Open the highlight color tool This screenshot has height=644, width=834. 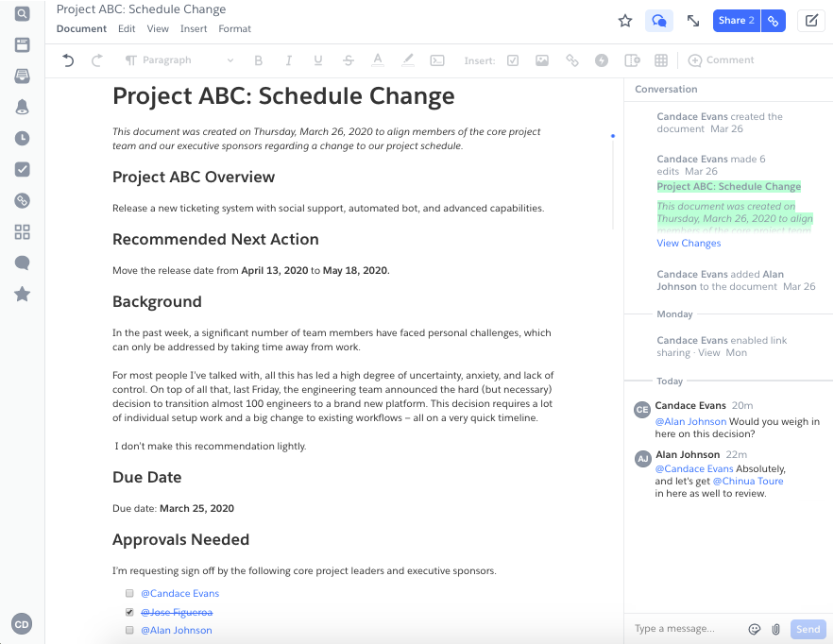click(407, 60)
